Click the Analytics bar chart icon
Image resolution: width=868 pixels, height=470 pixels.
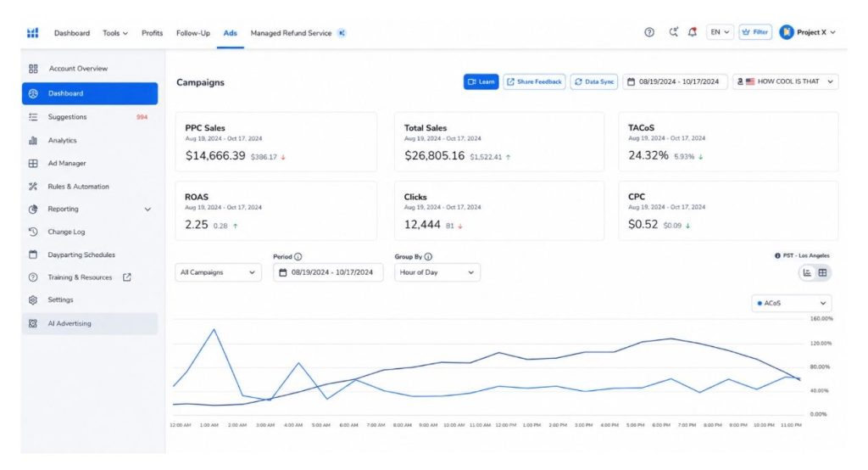33,140
